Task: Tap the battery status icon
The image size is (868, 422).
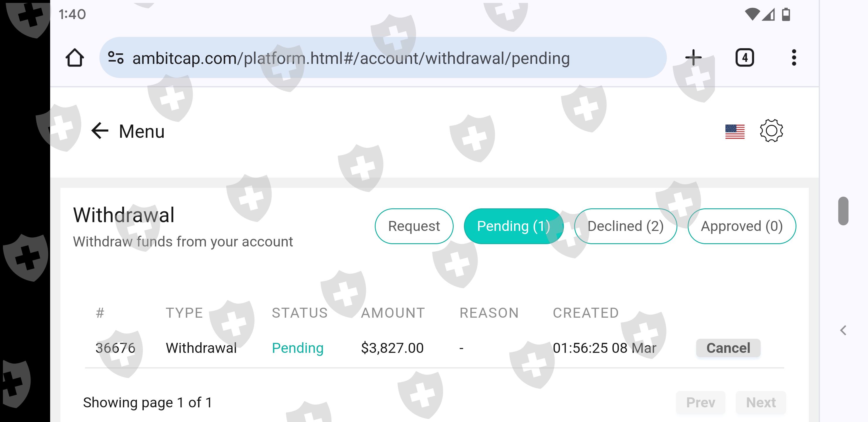Action: (x=786, y=14)
